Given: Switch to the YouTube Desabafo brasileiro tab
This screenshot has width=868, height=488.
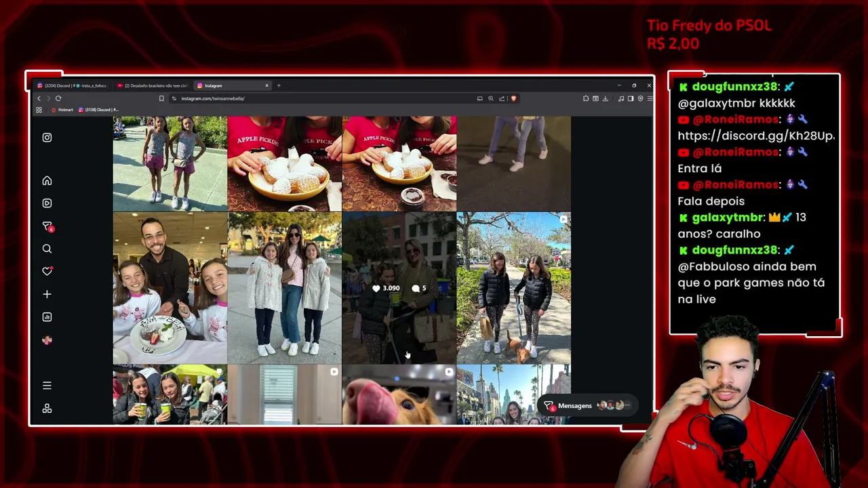Looking at the screenshot, I should point(152,85).
